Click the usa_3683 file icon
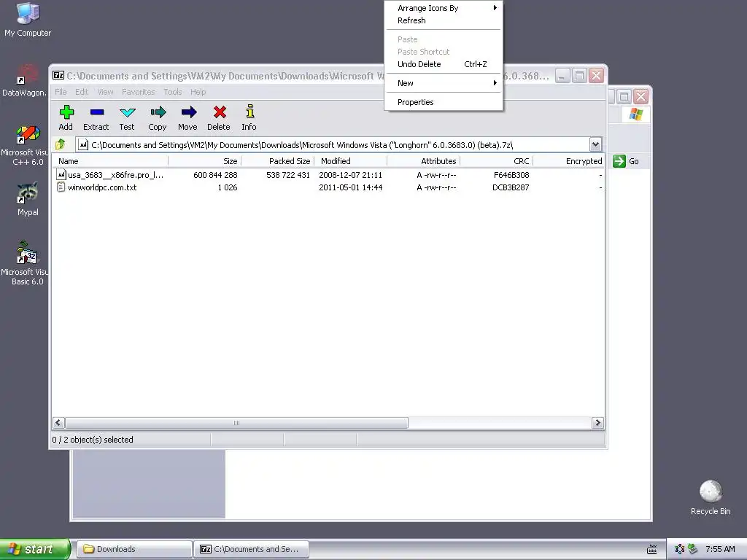 point(61,175)
